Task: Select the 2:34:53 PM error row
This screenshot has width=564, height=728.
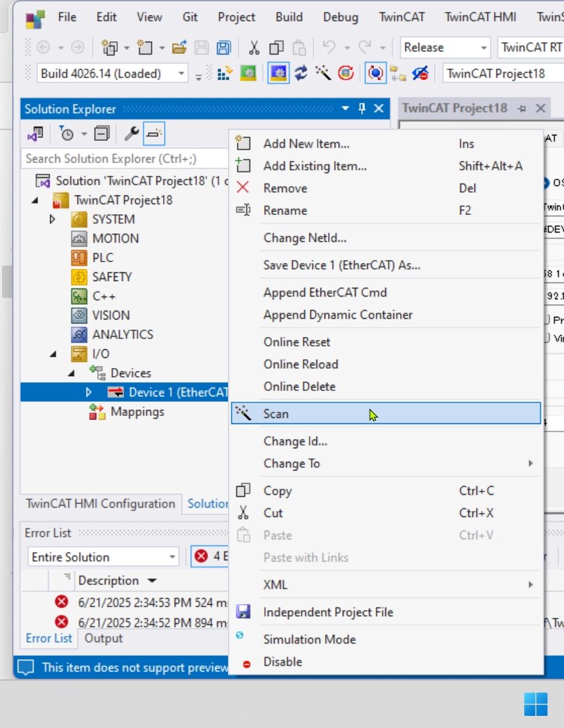Action: click(125, 603)
